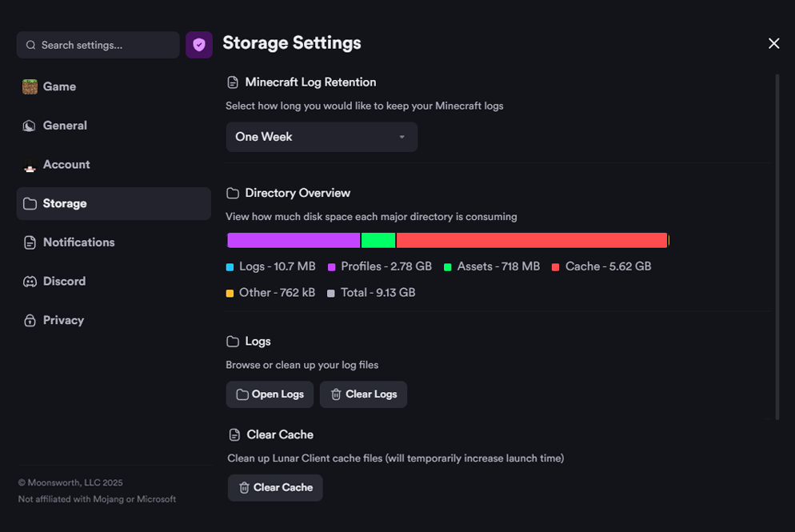Image resolution: width=795 pixels, height=532 pixels.
Task: Click 'Not affiliated with Mojang or Microsoft' text
Action: [98, 499]
